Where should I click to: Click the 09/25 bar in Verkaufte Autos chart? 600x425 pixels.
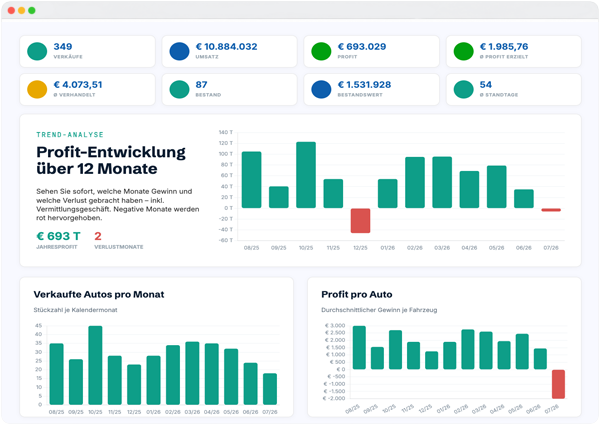pos(76,382)
